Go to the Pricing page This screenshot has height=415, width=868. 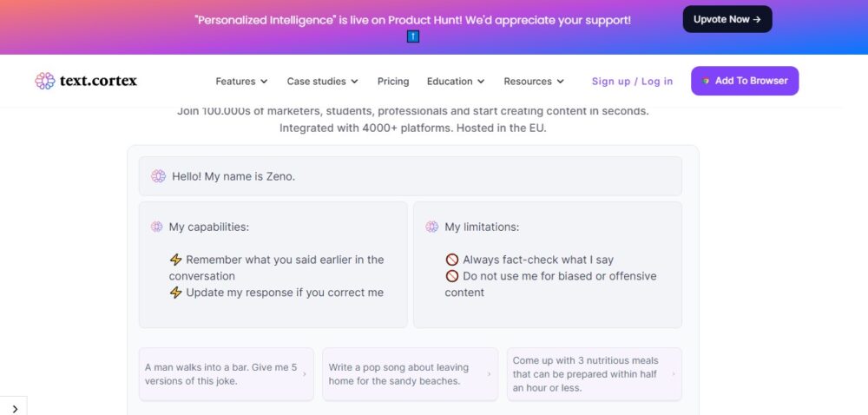pos(393,82)
